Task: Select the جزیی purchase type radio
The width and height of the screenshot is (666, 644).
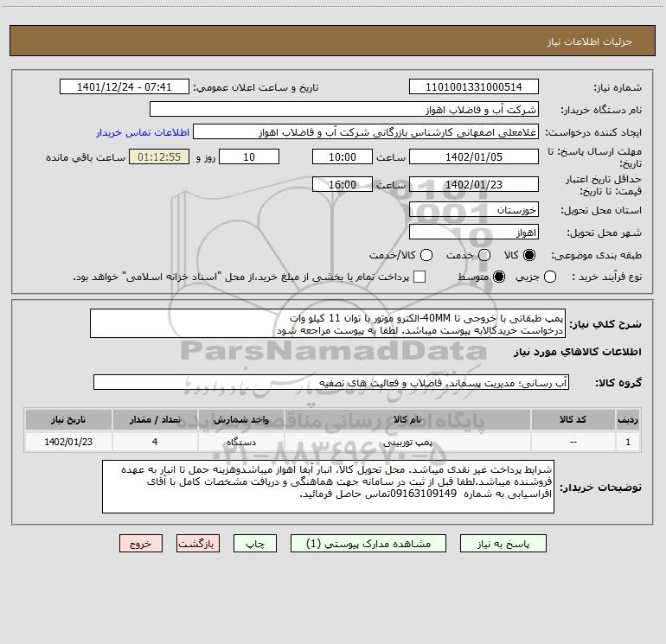Action: pyautogui.click(x=550, y=277)
